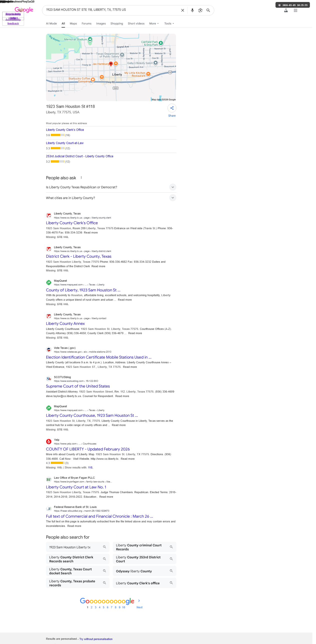This screenshot has width=316, height=644.
Task: Search 'Liberty County District Clerk Records search'
Action: (x=77, y=559)
